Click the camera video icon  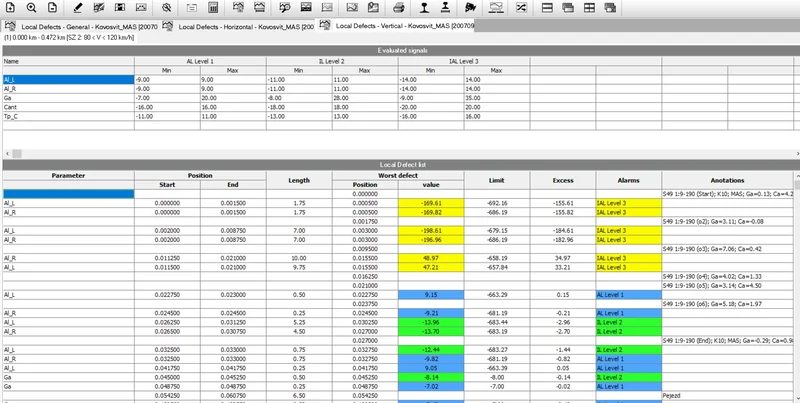click(470, 8)
